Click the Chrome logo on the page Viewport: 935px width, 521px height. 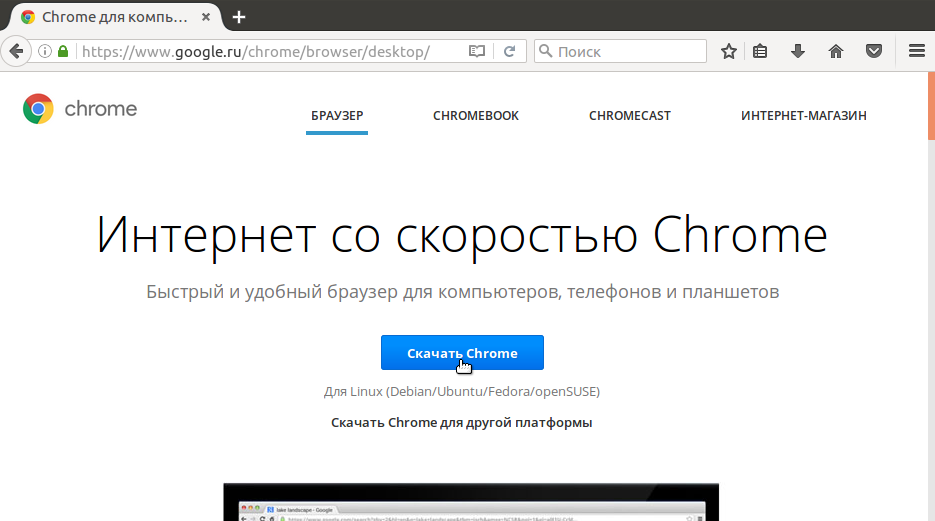(38, 108)
